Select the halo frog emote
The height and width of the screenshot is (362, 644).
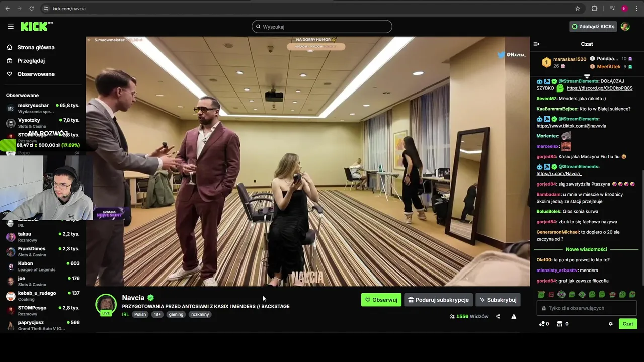(541, 295)
